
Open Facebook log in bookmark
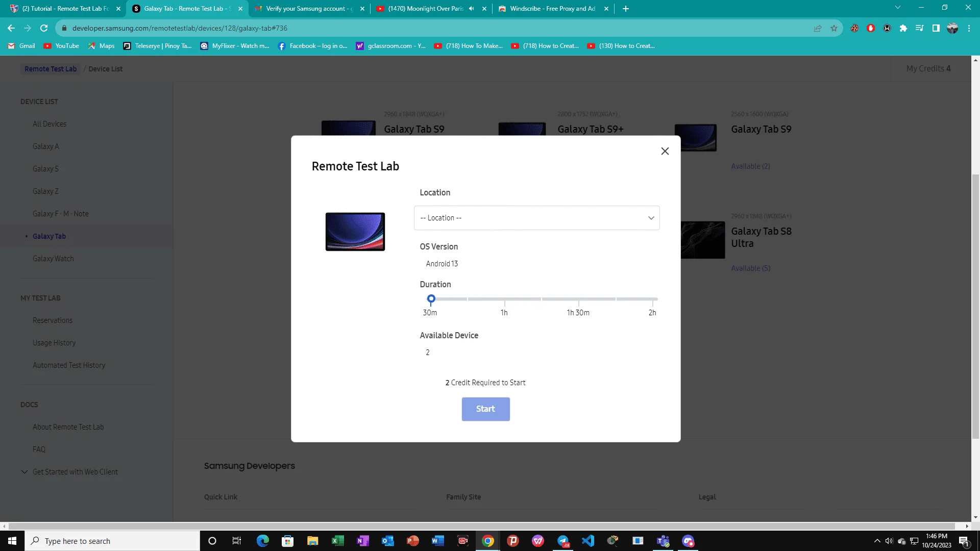point(312,46)
